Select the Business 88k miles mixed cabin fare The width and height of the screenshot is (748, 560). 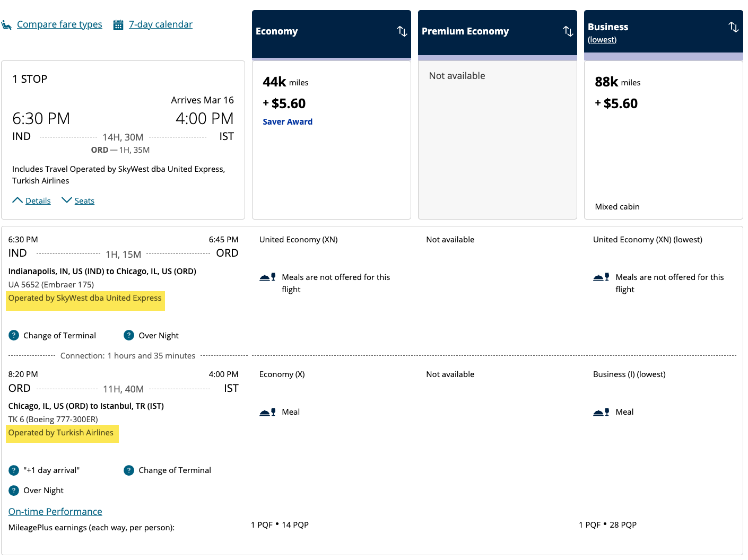[x=663, y=140]
